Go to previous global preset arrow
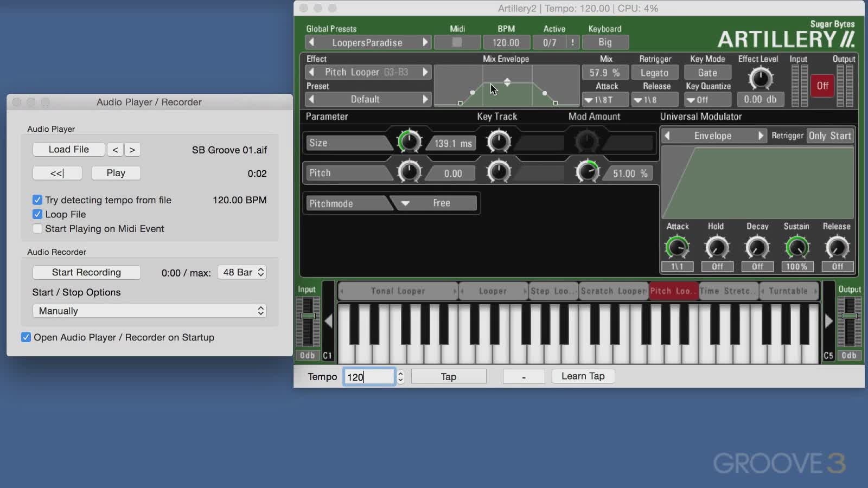Screen dimensions: 868x488 point(311,42)
